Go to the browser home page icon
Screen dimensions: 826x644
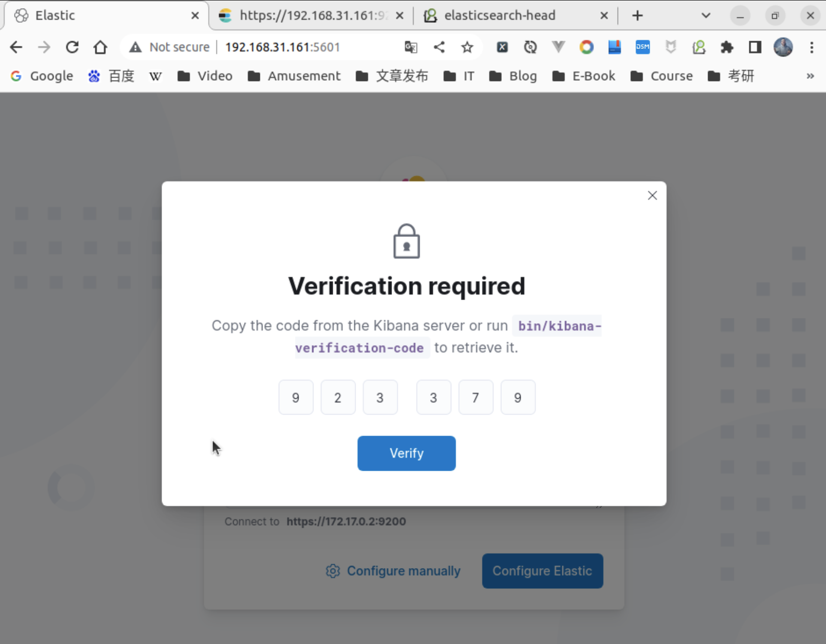point(100,47)
